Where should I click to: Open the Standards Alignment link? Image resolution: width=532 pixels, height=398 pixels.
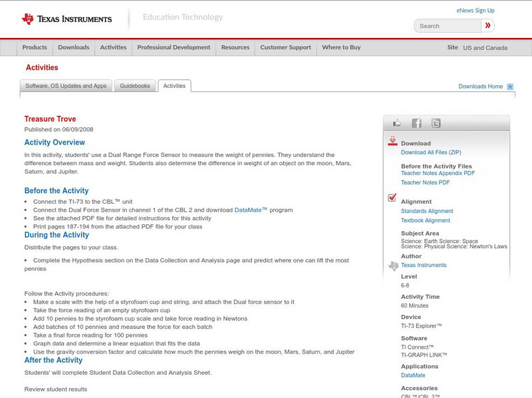[x=427, y=211]
